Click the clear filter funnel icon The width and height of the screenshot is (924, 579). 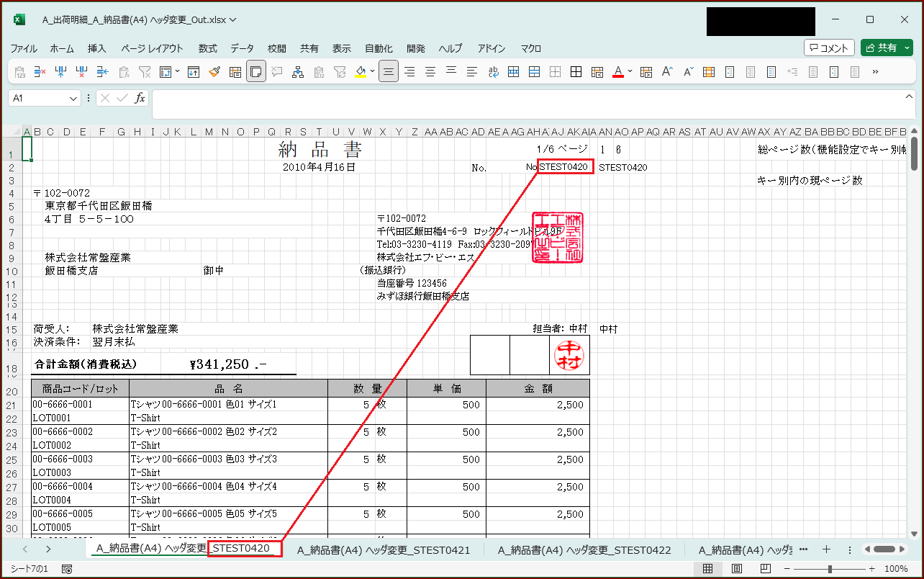pyautogui.click(x=145, y=71)
